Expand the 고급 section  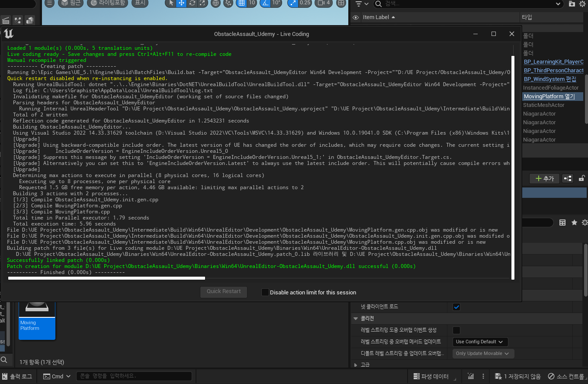pyautogui.click(x=356, y=365)
